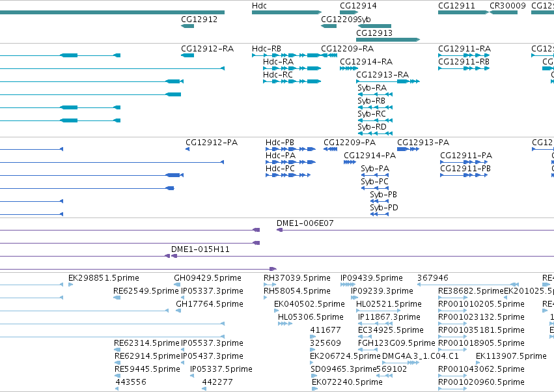Click the Hdc-PC protein label
The image size is (554, 392).
click(x=280, y=169)
